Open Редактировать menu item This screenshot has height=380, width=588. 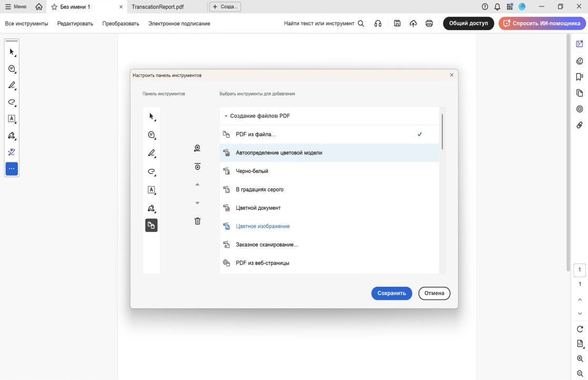click(75, 23)
